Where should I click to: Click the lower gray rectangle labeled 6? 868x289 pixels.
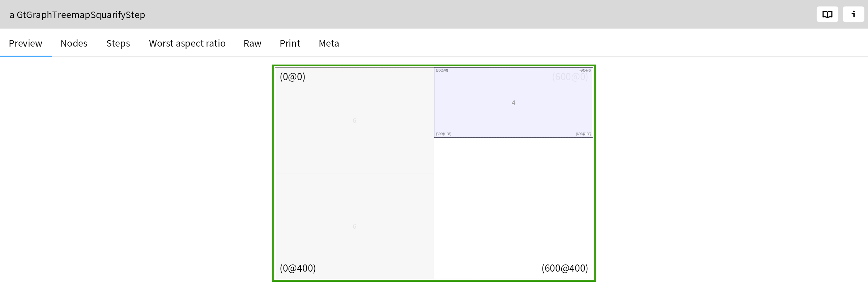[x=354, y=227]
